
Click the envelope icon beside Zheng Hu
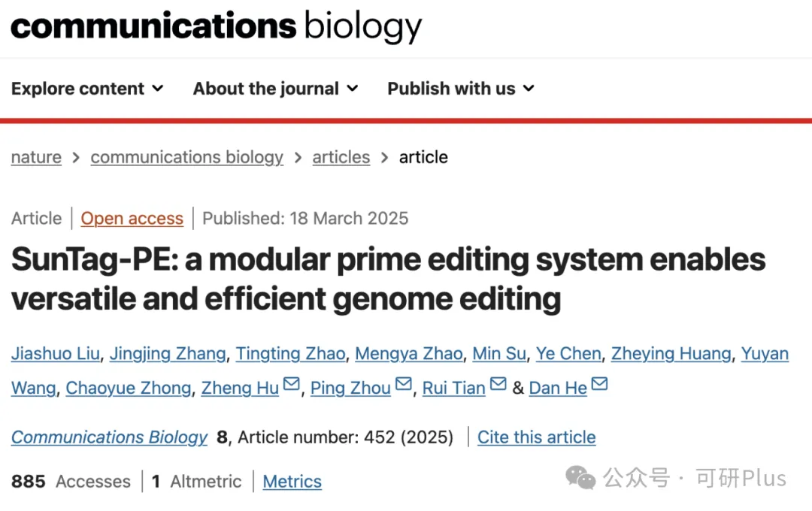[x=291, y=386]
